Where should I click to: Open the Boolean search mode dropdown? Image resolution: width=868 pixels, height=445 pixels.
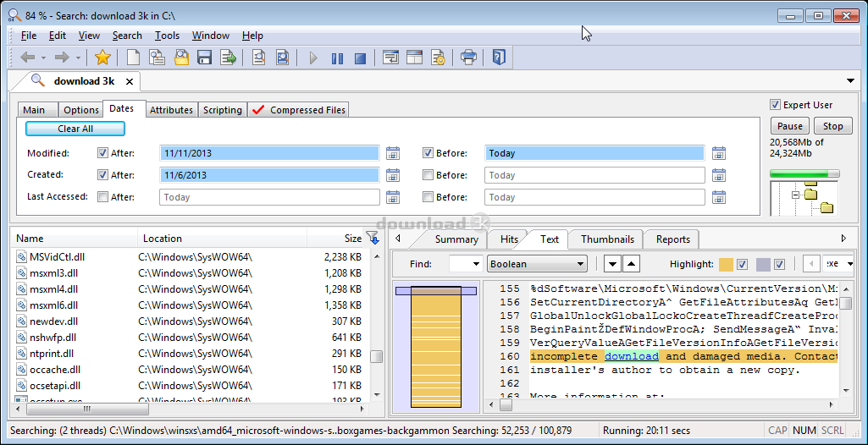point(580,264)
